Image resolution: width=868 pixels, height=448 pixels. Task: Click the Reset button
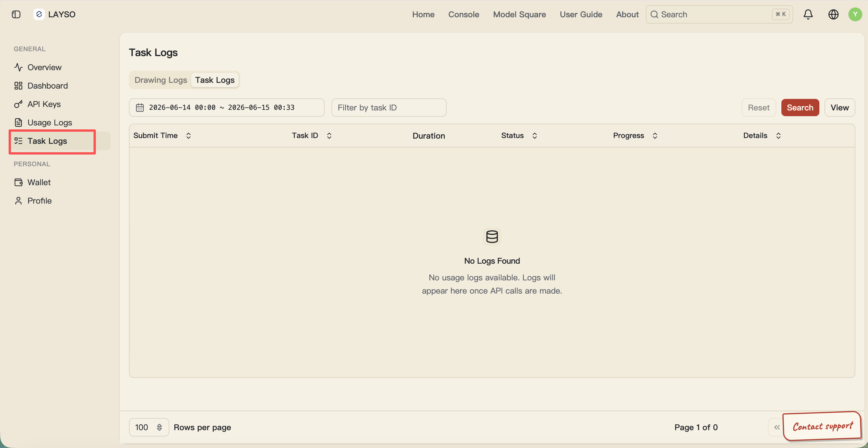pos(758,107)
